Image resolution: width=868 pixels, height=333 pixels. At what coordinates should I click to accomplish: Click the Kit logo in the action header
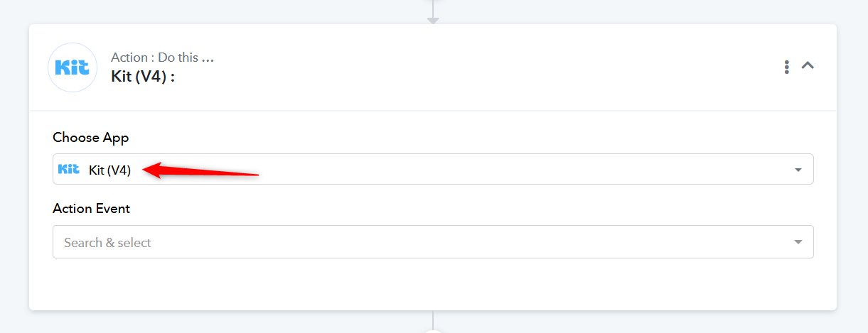tap(72, 67)
